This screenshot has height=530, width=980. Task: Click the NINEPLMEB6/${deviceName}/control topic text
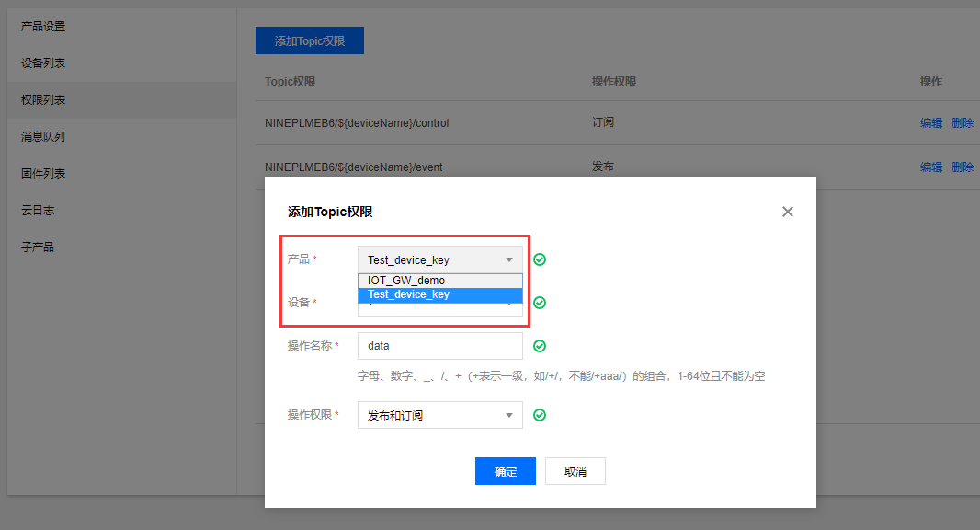357,123
